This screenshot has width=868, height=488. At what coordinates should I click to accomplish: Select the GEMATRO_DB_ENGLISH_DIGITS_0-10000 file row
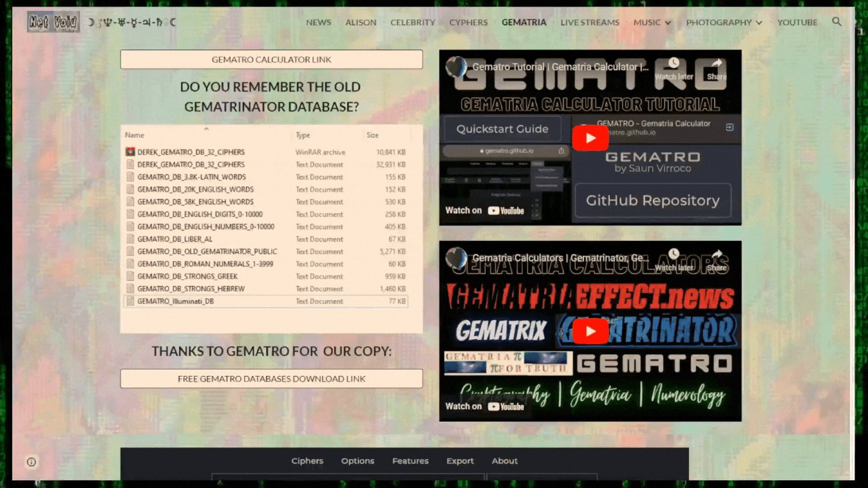click(x=266, y=214)
